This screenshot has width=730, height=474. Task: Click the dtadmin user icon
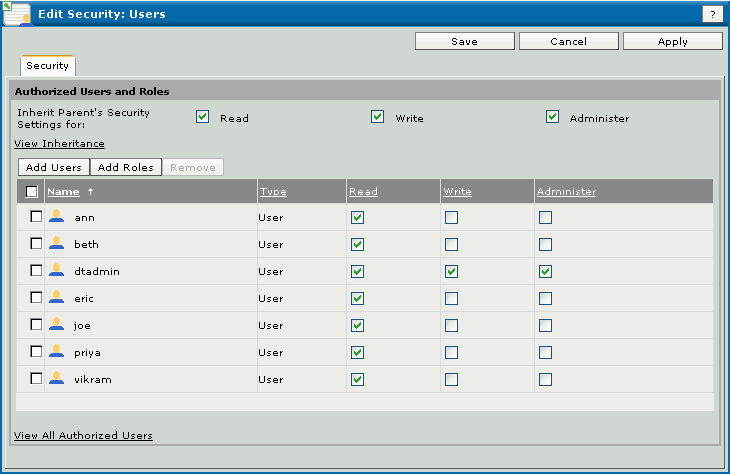[x=57, y=271]
